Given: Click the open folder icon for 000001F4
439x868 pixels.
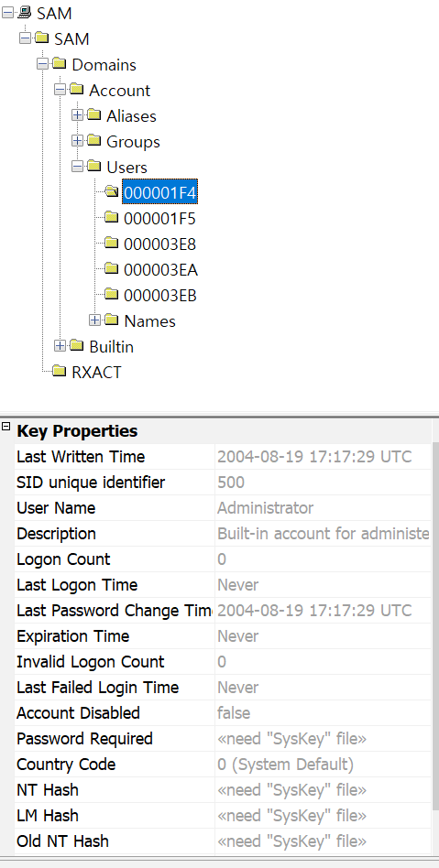Looking at the screenshot, I should (112, 191).
